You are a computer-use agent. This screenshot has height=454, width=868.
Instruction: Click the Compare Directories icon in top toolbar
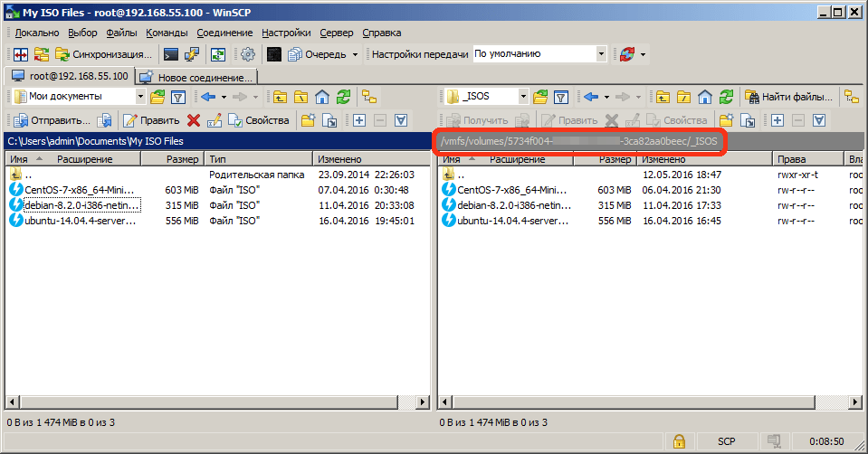21,54
